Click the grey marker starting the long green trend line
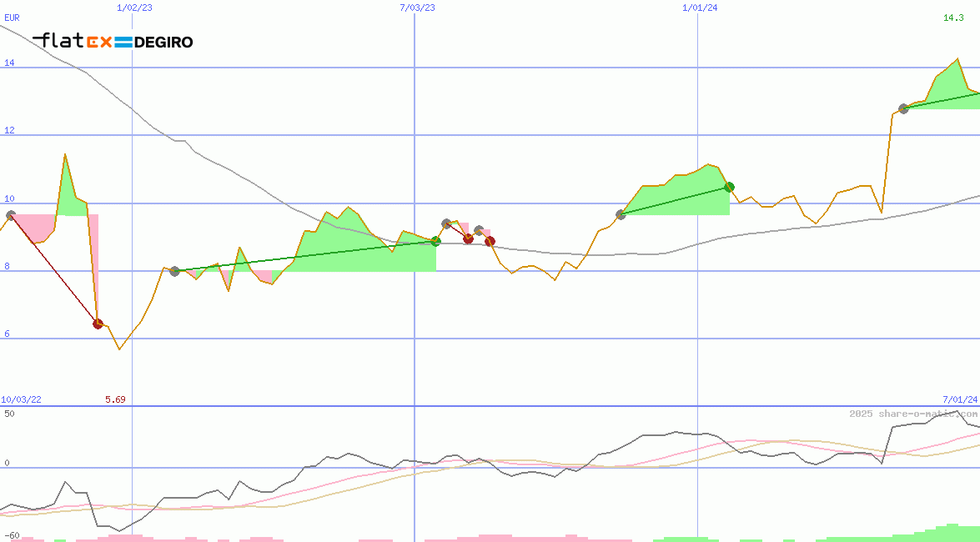This screenshot has height=542, width=980. [174, 271]
